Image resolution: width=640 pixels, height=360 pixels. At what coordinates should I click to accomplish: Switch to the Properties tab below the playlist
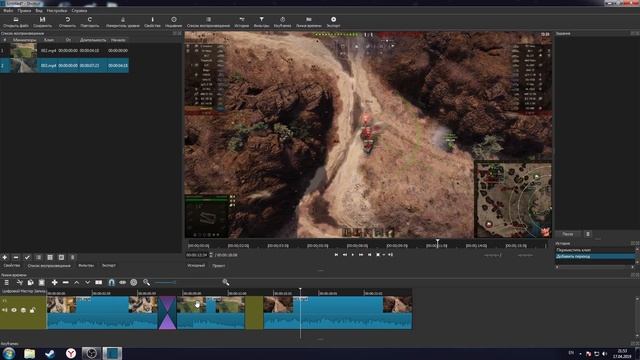click(12, 265)
